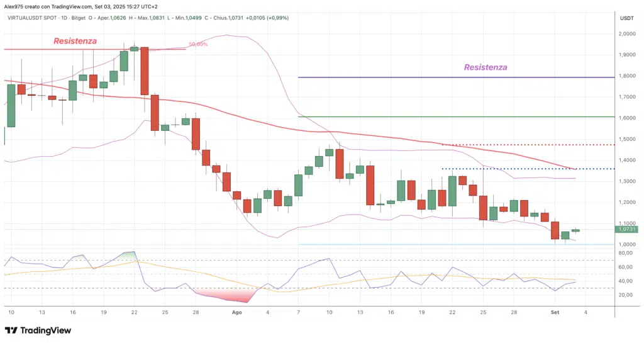The width and height of the screenshot is (644, 343).
Task: Click the red Resistenza text label
Action: 75,41
